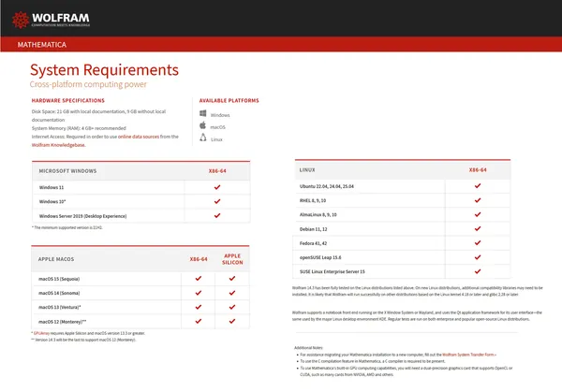
Task: Click the Fedora 41, 42 row label
Action: 313,243
